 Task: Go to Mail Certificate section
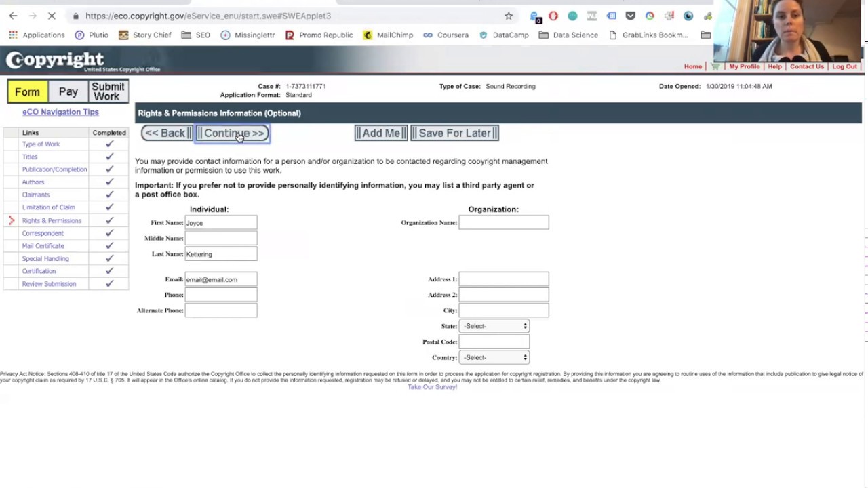43,246
